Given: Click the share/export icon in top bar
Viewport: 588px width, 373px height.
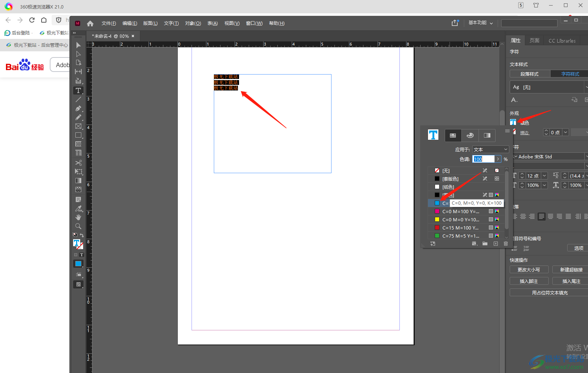Looking at the screenshot, I should 455,23.
